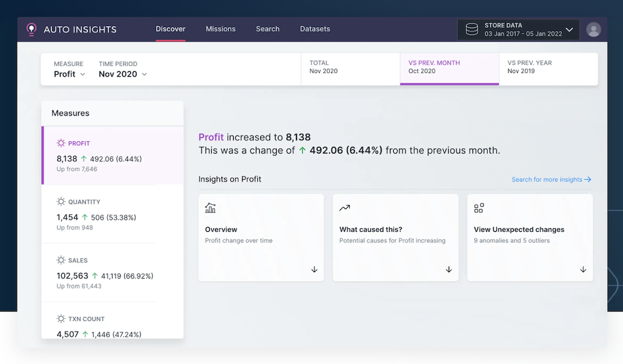The height and width of the screenshot is (364, 623).
Task: Click the Store Data database icon
Action: (x=471, y=29)
